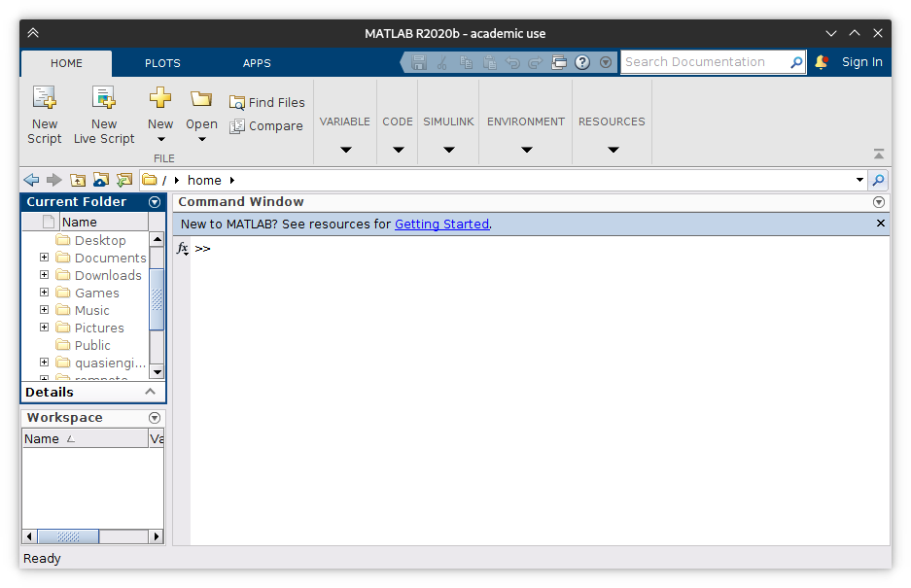Open the Getting Started link

[x=442, y=225]
